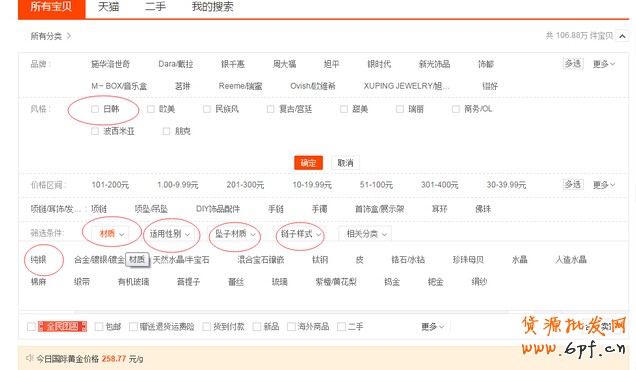
Task: Check the 日韩 style checkbox
Action: pyautogui.click(x=95, y=109)
